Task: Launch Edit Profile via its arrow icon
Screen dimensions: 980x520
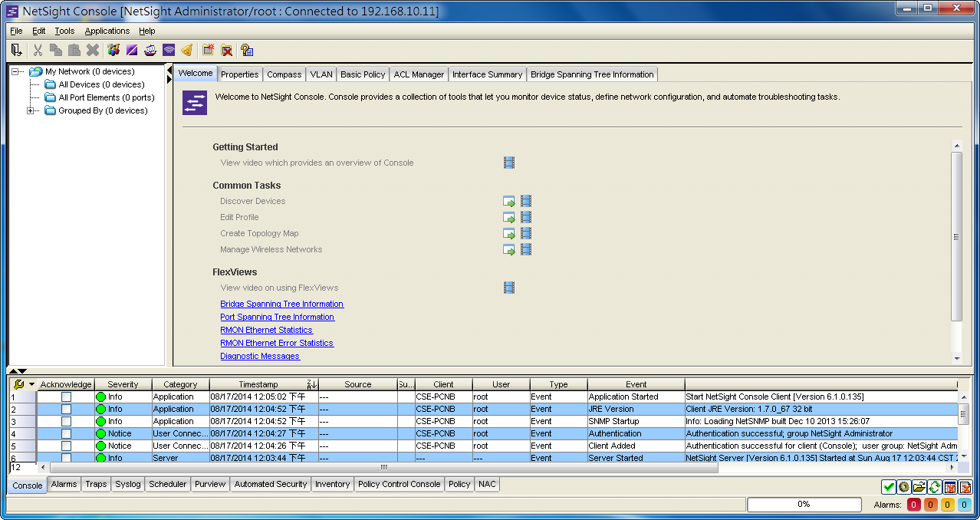Action: coord(509,217)
